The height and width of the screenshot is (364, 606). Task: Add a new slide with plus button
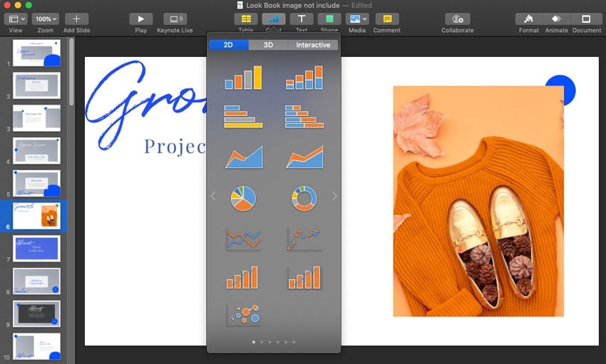76,19
